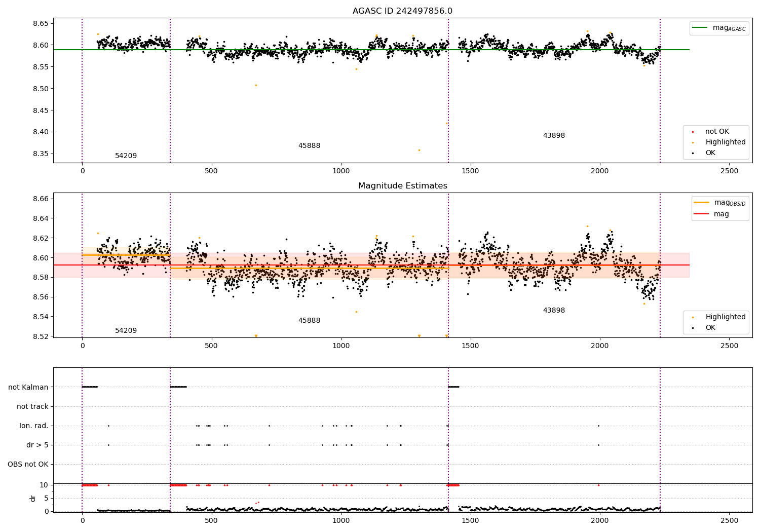Click the 5 y-tick on dr axis
Screen dimensions: 760x532
[x=46, y=498]
